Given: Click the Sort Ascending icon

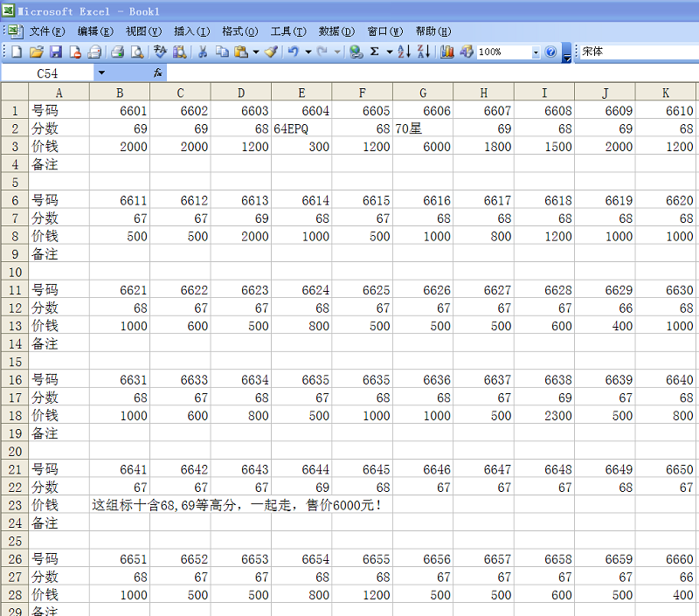Looking at the screenshot, I should pyautogui.click(x=404, y=52).
